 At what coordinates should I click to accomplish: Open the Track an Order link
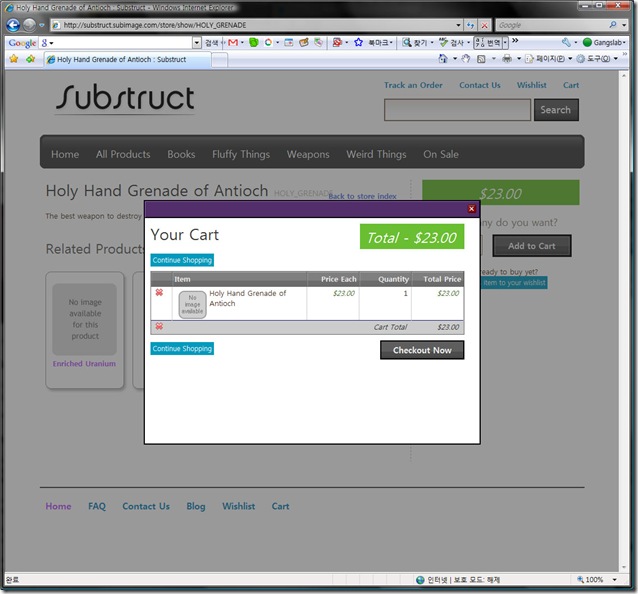pos(413,85)
